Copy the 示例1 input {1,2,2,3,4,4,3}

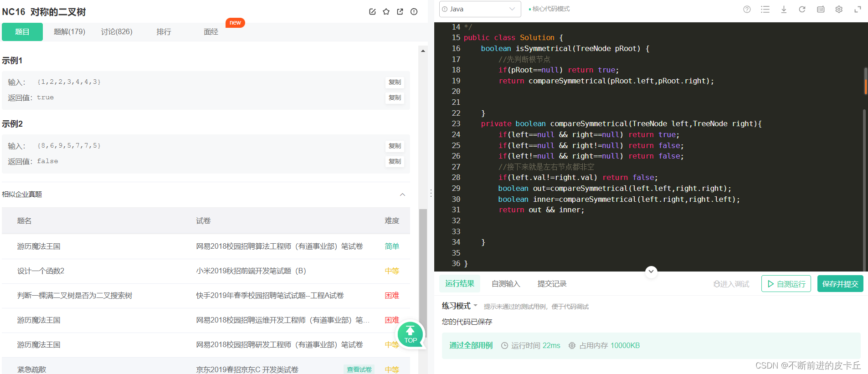[x=395, y=82]
